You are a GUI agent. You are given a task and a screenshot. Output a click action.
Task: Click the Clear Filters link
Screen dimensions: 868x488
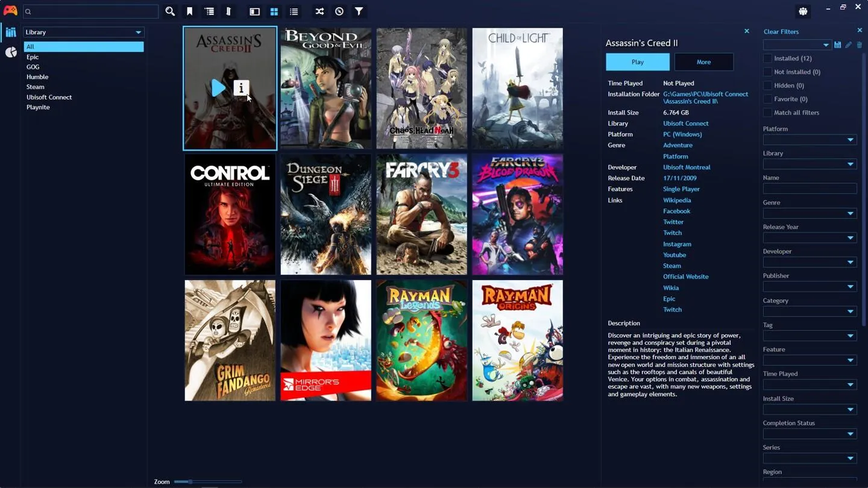click(781, 31)
